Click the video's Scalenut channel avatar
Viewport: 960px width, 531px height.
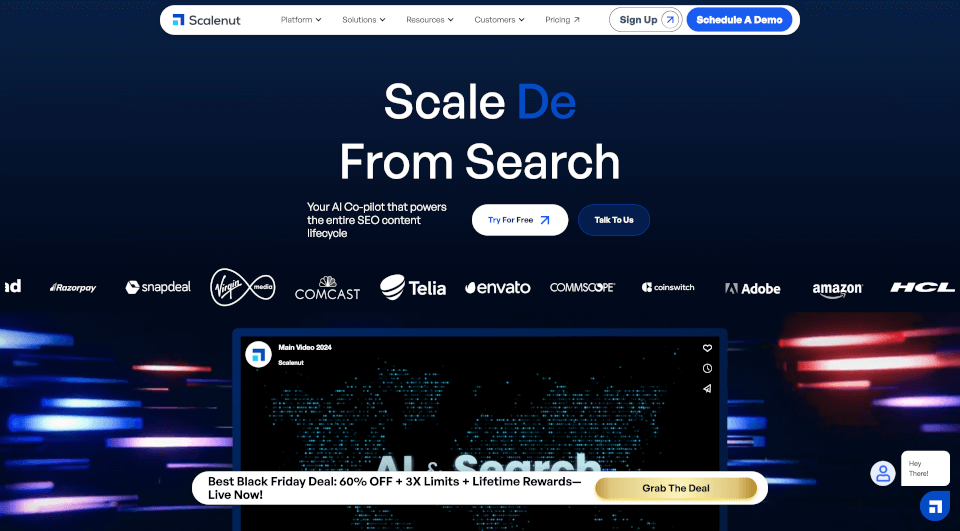click(x=258, y=355)
